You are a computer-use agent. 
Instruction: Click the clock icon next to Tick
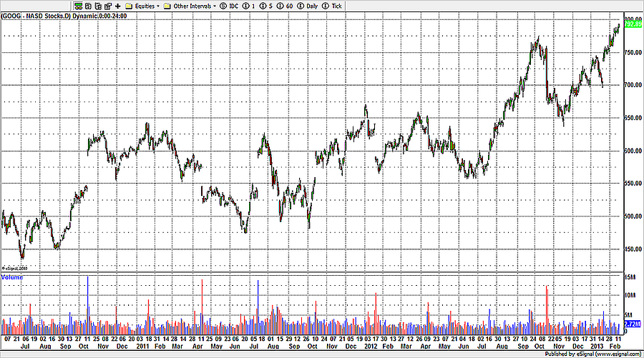(x=324, y=6)
